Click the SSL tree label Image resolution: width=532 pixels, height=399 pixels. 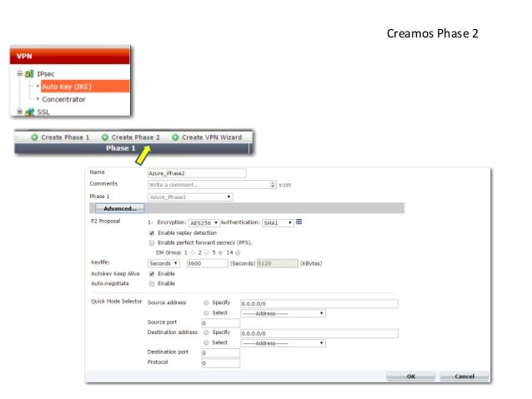pyautogui.click(x=43, y=112)
